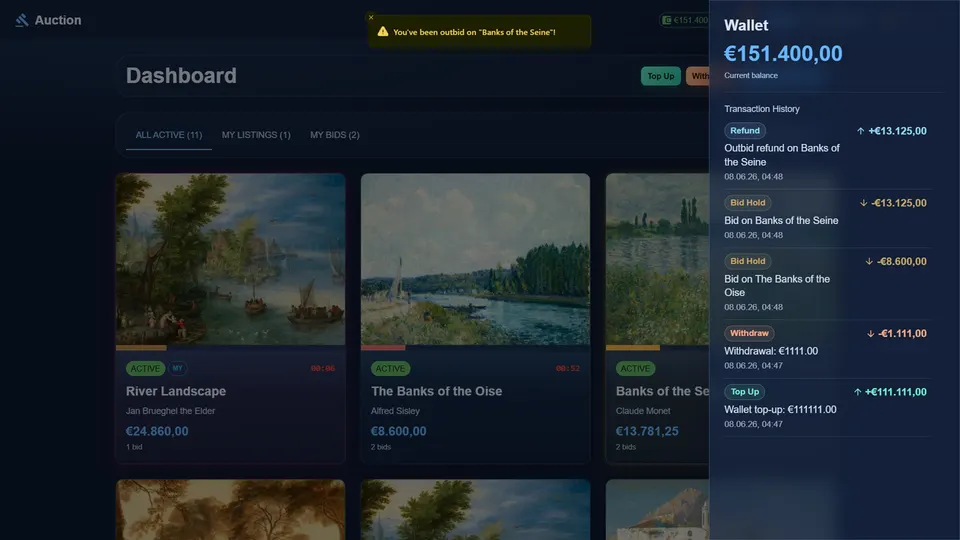Click the €13.781,25 price on Seine card
Screen dimensions: 960x540
point(647,431)
